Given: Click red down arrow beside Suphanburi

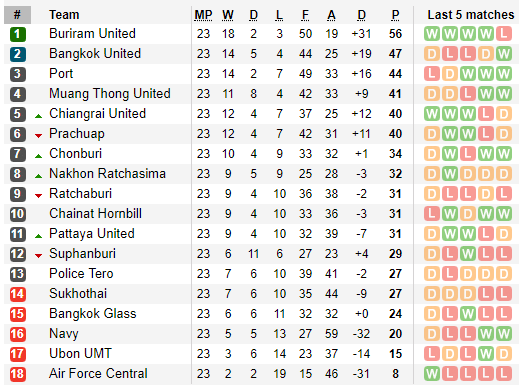Looking at the screenshot, I should point(38,256).
